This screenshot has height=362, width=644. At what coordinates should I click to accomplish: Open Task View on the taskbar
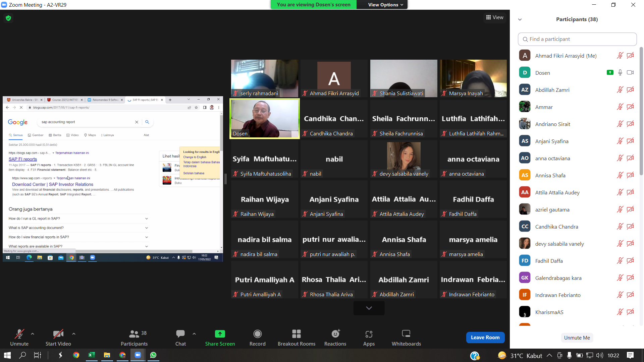click(38, 355)
